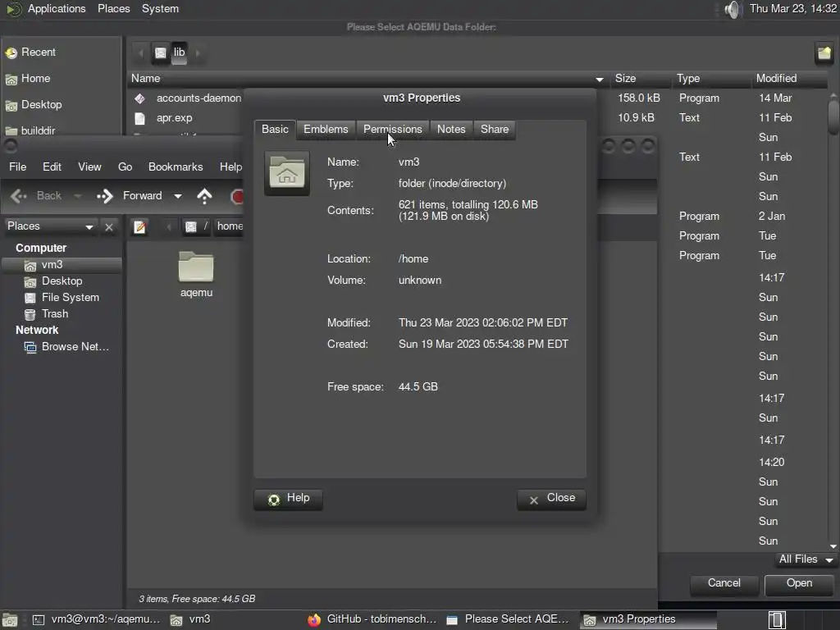This screenshot has height=630, width=840.
Task: Click show desktop icon in bottom panel
Action: point(10,620)
